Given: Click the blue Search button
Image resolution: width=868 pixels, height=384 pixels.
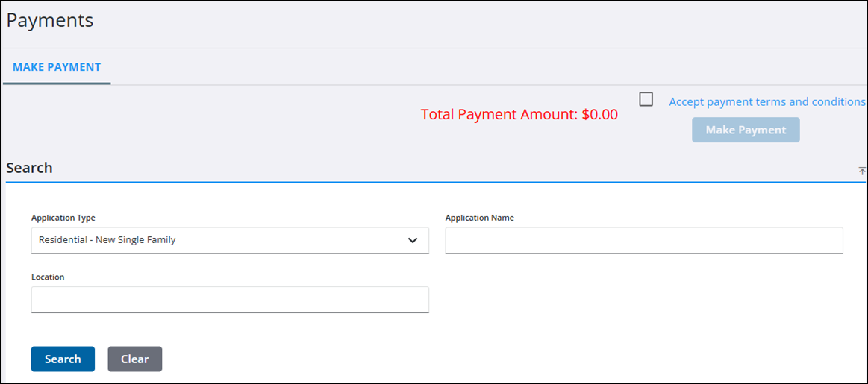Looking at the screenshot, I should tap(63, 359).
